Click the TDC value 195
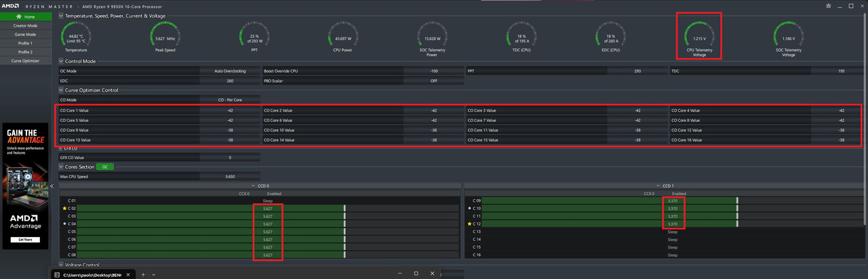Image resolution: width=868 pixels, height=279 pixels. [x=841, y=70]
